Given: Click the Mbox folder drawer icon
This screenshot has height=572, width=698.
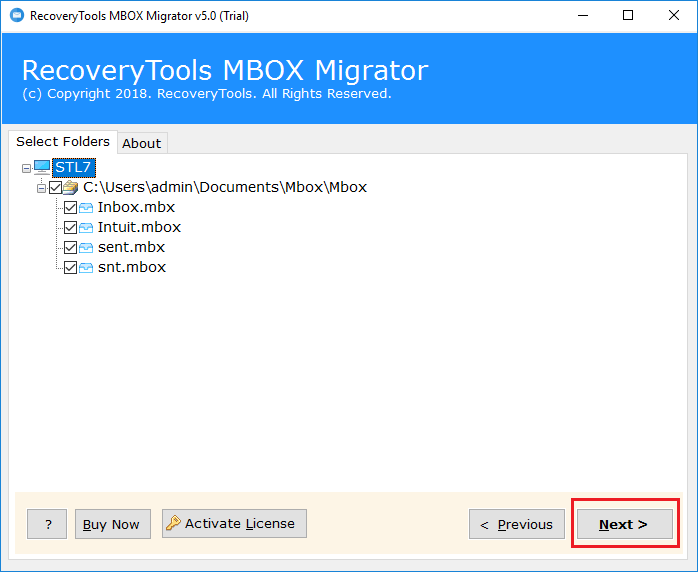Looking at the screenshot, I should point(70,187).
